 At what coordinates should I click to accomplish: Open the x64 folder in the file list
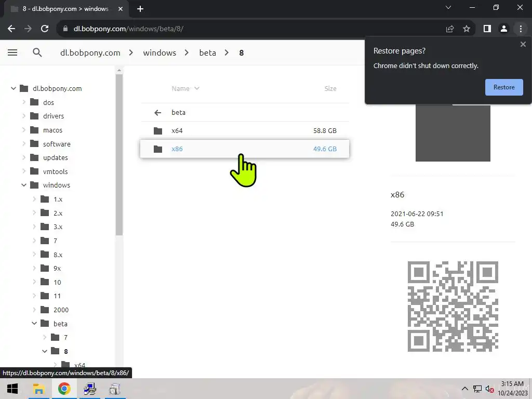click(245, 130)
